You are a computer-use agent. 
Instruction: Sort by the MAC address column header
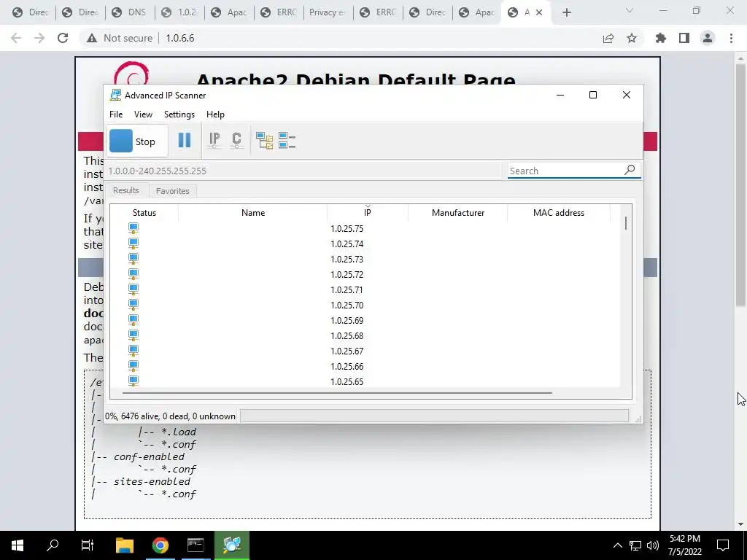558,213
